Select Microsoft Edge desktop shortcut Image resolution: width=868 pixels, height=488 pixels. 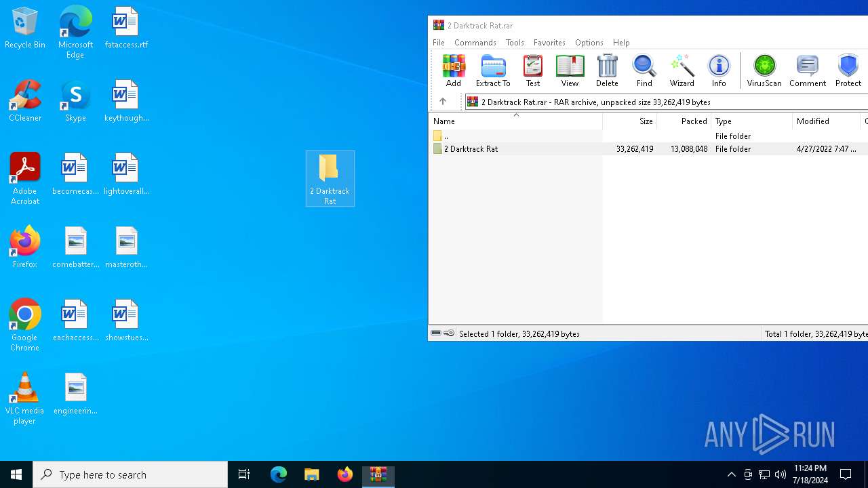point(75,33)
